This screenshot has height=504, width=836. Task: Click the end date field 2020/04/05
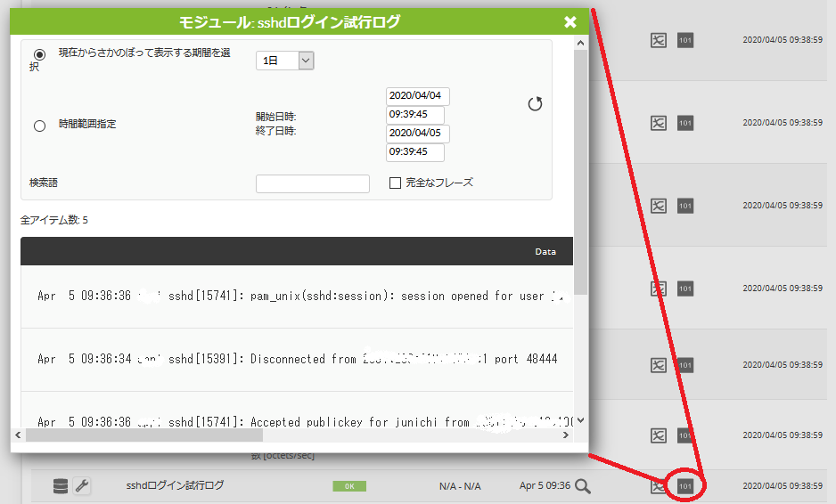coord(417,134)
